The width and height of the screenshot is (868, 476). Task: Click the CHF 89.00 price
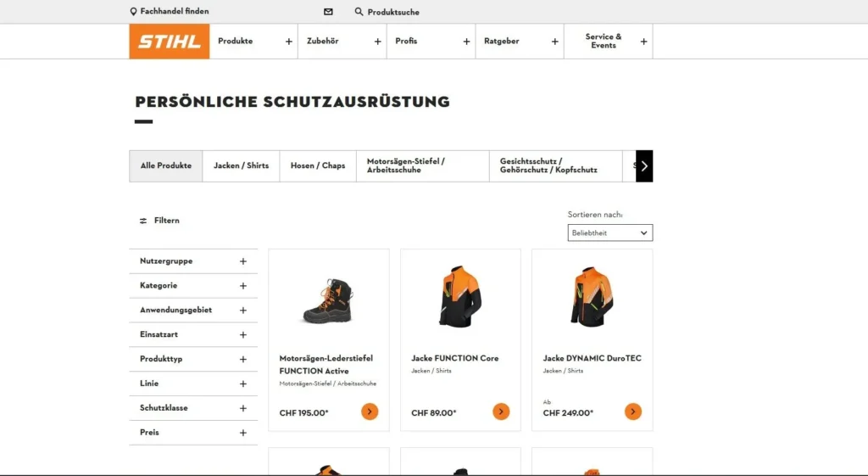click(434, 413)
